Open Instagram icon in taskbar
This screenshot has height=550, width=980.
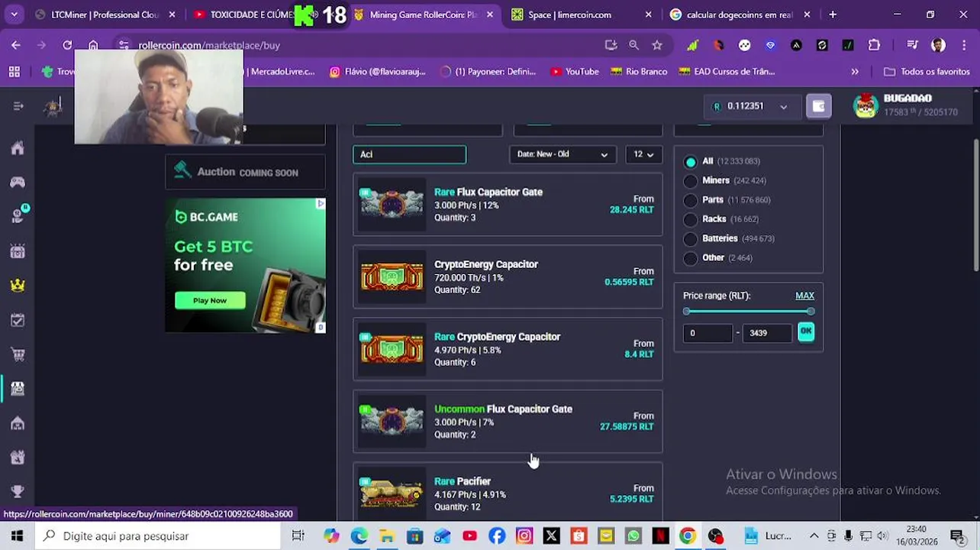pyautogui.click(x=524, y=535)
